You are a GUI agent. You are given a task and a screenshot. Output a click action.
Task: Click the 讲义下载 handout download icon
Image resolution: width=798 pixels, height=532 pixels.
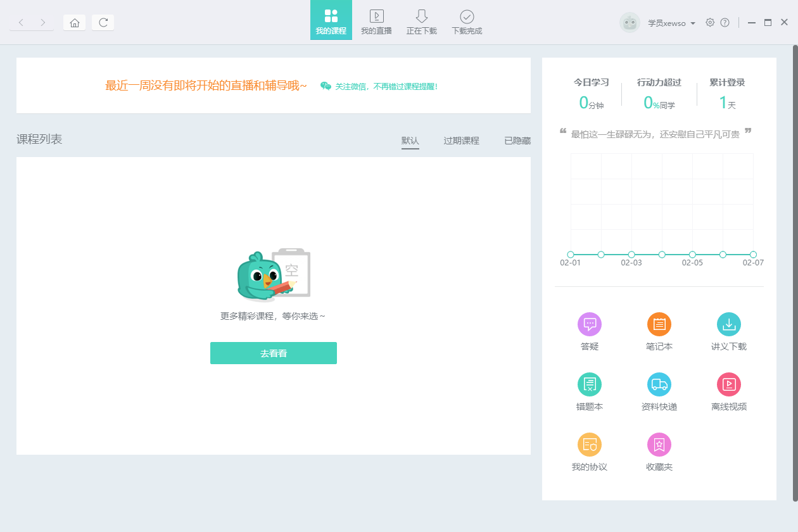click(728, 324)
